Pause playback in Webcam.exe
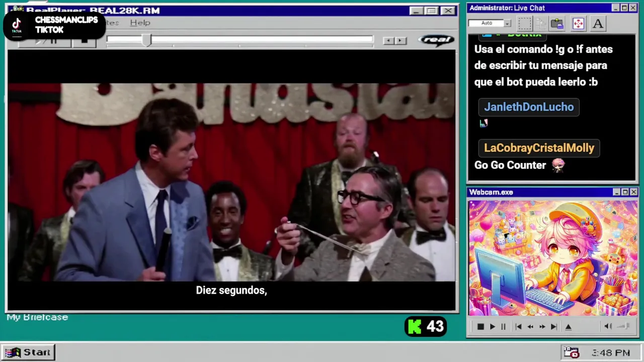 (x=503, y=327)
